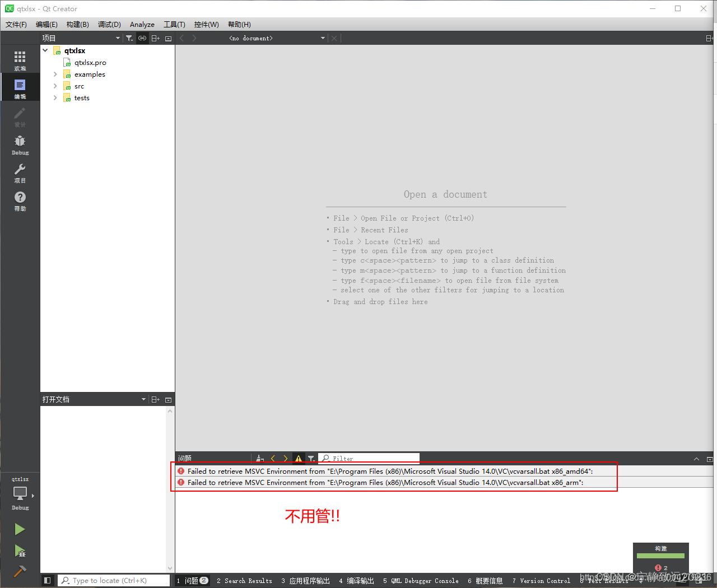Switch to the 欢迎 (Welcome) mode
Viewport: 717px width, 588px height.
[20, 59]
